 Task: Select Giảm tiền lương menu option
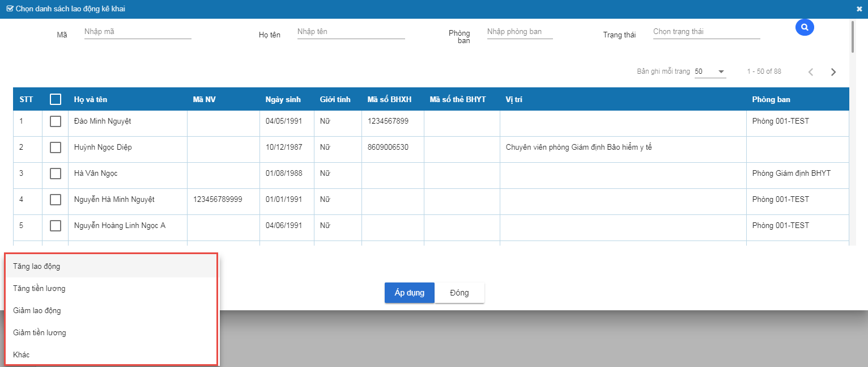[111, 332]
